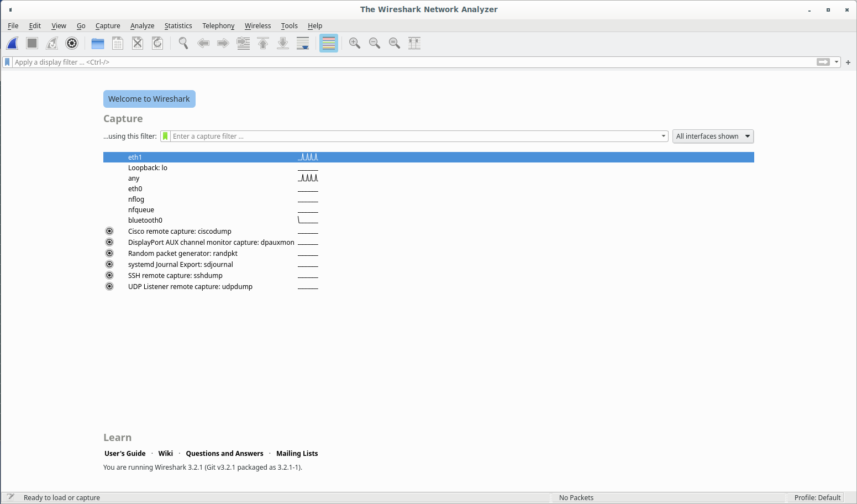
Task: Click the Find a packet magnifier icon
Action: (183, 43)
